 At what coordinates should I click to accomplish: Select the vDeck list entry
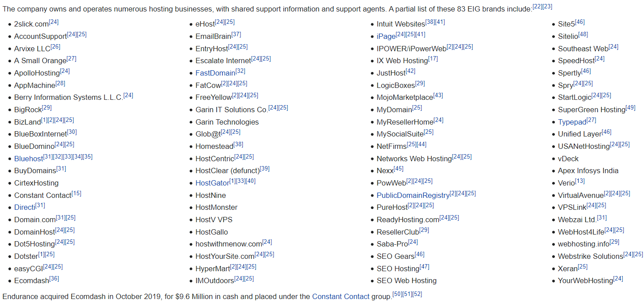568,159
